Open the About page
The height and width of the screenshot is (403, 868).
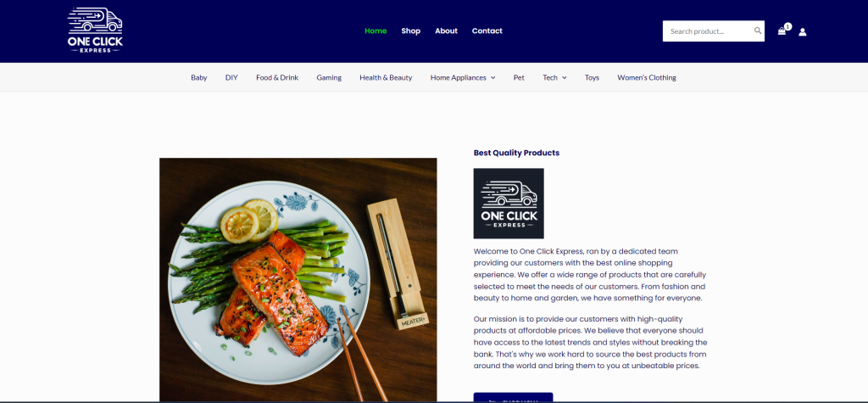point(446,31)
